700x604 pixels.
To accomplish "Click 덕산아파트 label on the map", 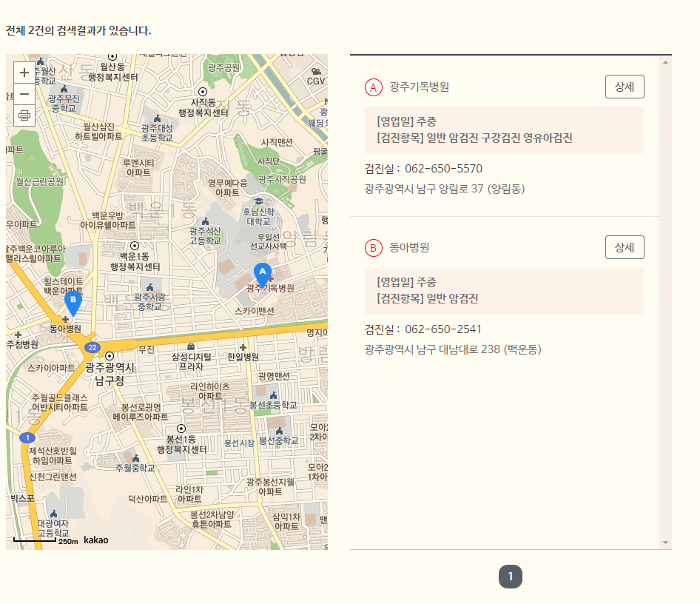I will 148,499.
